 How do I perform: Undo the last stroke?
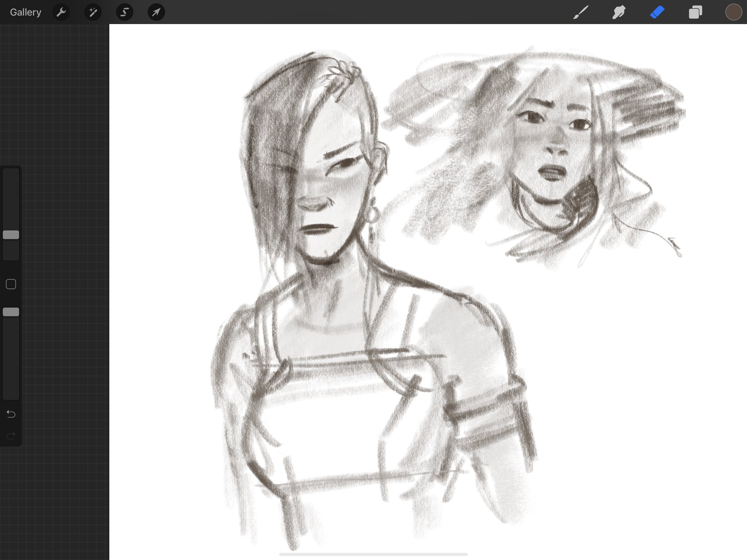[x=11, y=414]
